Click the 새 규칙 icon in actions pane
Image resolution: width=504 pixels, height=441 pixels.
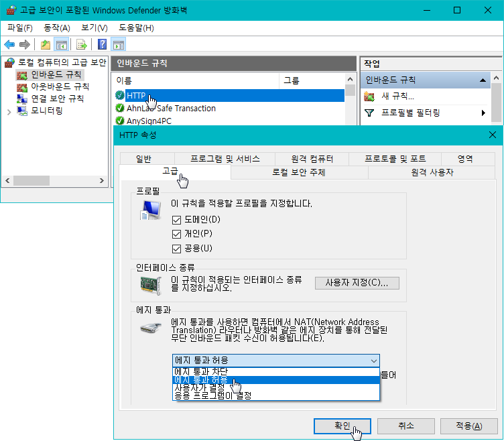click(x=369, y=96)
